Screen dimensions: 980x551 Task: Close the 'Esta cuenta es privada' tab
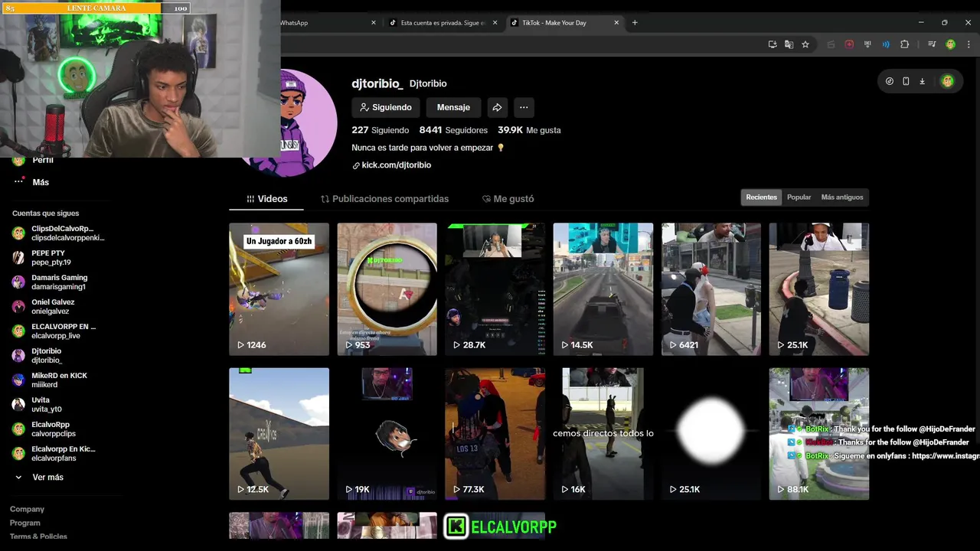495,23
